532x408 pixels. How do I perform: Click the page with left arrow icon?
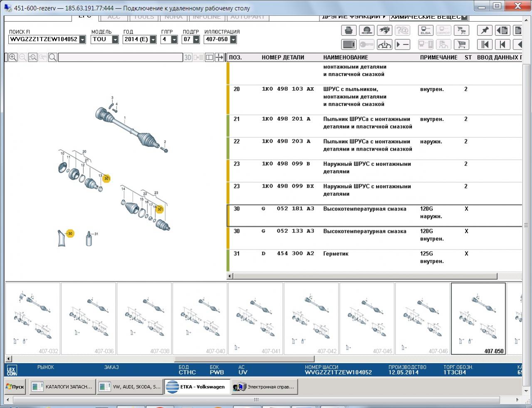click(x=502, y=30)
